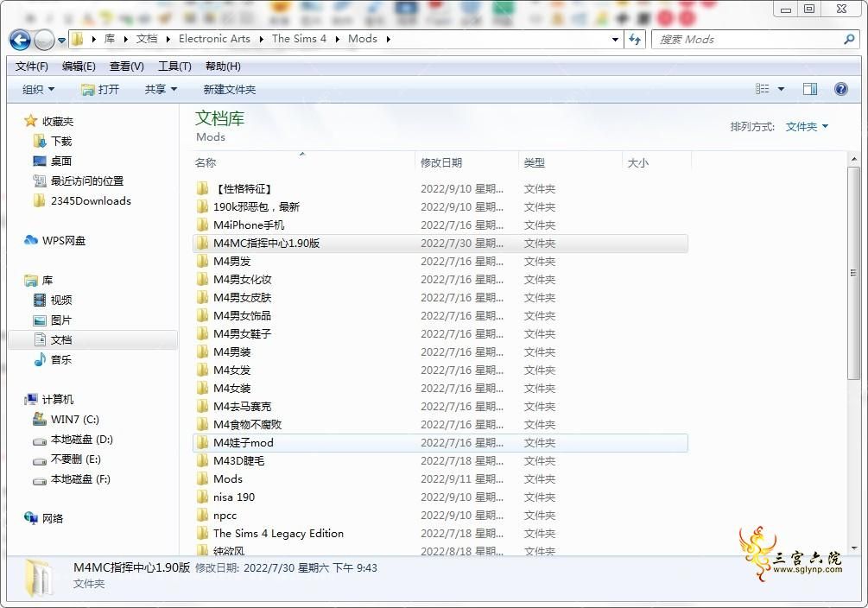The height and width of the screenshot is (608, 868).
Task: Select the M4男装 folder icon
Action: [x=202, y=352]
